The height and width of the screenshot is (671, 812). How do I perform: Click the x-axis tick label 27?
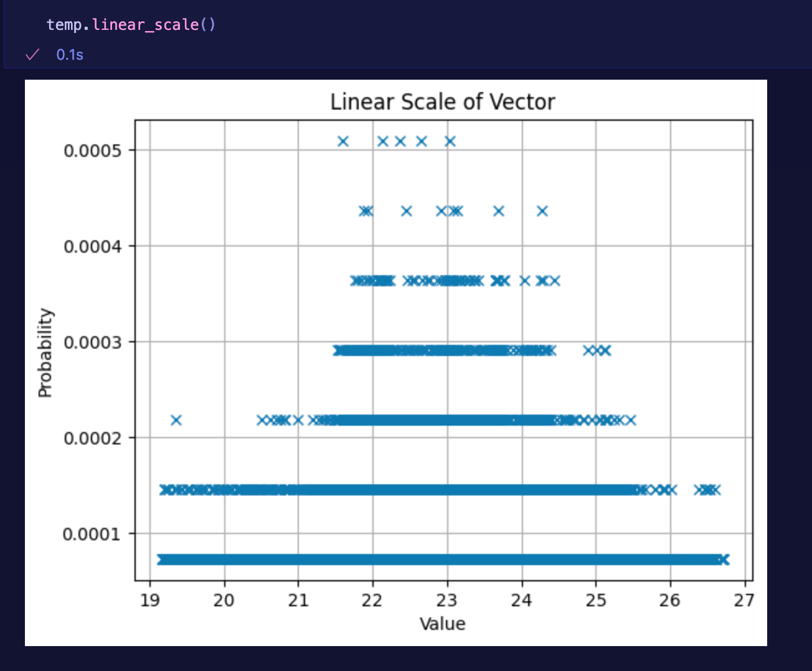point(744,600)
